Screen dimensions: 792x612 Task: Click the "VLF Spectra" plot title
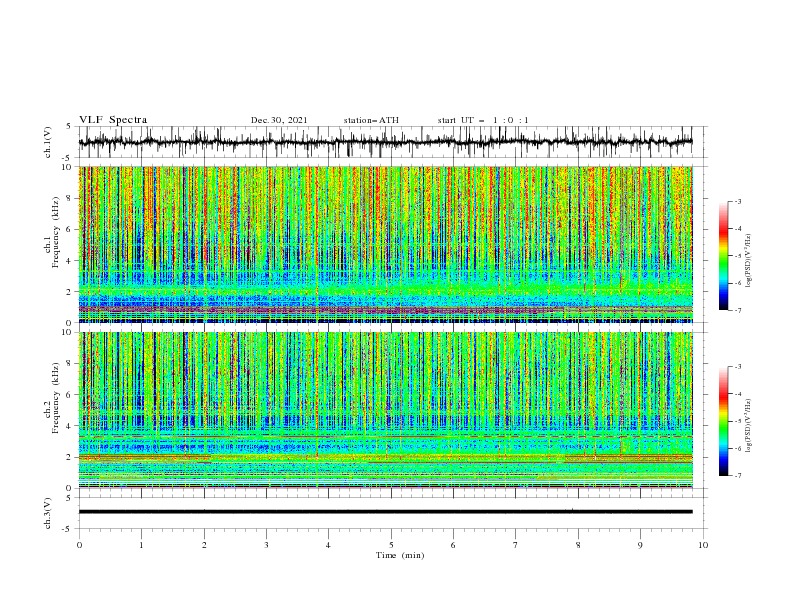113,120
